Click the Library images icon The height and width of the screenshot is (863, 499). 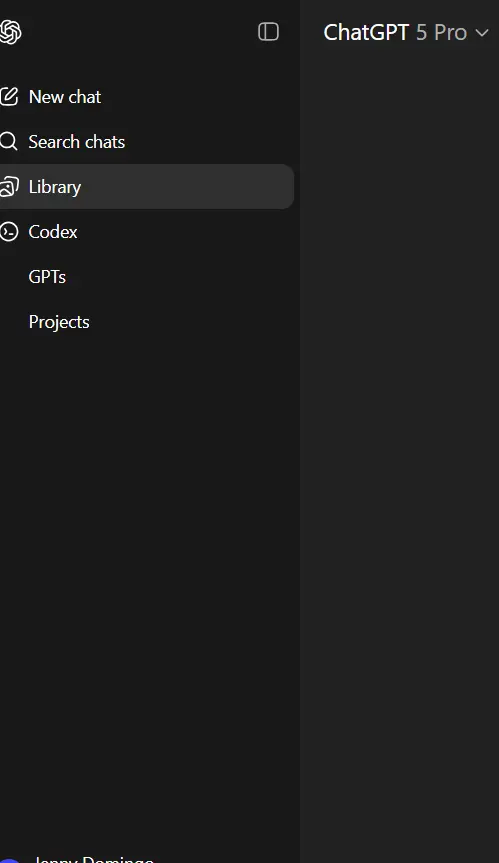[9, 187]
